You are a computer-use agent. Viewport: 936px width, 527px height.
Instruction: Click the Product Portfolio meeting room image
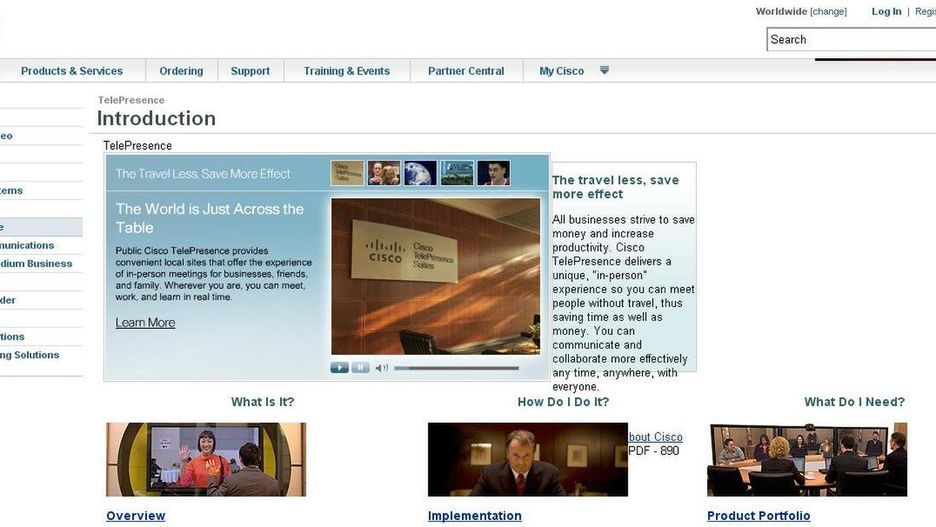coord(807,460)
